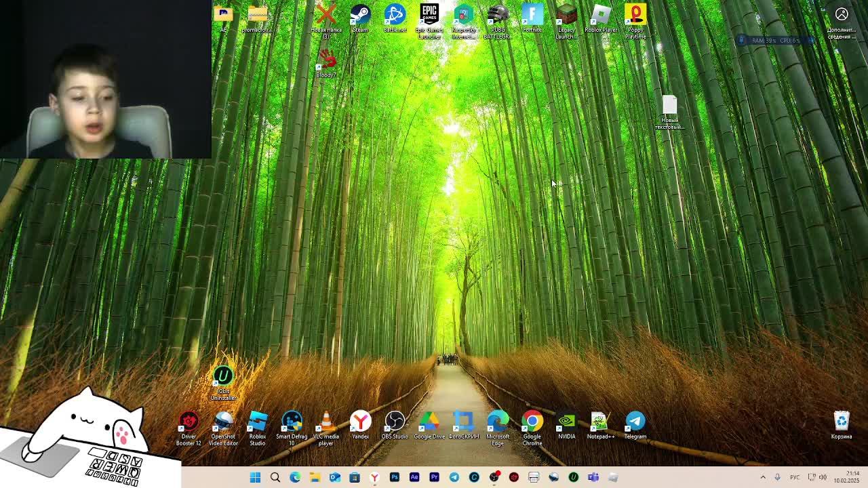Select the Legacy Launcher Minecraft icon
The height and width of the screenshot is (488, 868).
click(566, 21)
